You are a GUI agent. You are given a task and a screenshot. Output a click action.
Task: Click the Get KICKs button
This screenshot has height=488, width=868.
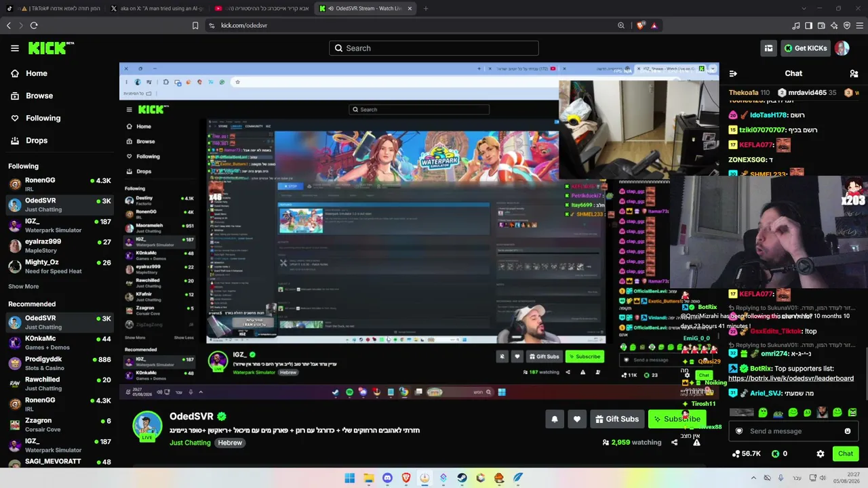(806, 48)
